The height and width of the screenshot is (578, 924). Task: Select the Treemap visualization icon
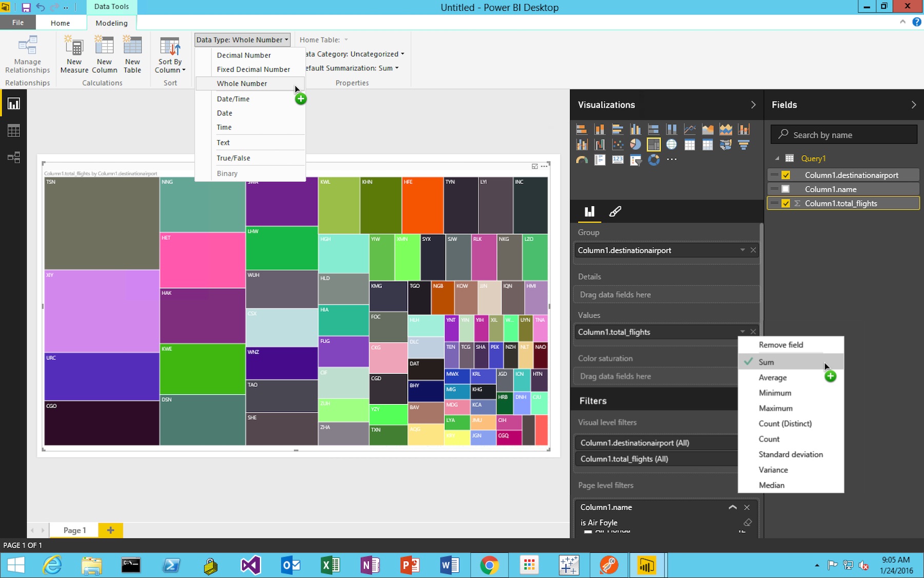pos(653,145)
